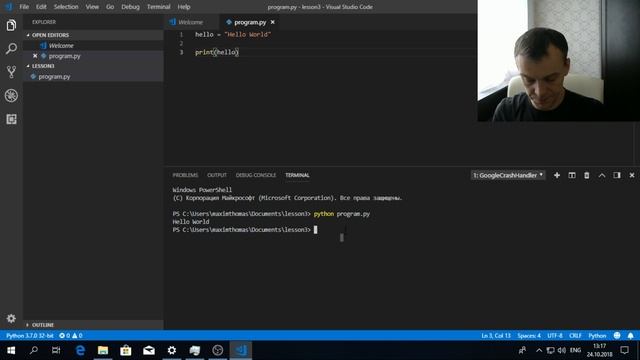640x360 pixels.
Task: Switch to the Debug Console tab
Action: tap(256, 175)
